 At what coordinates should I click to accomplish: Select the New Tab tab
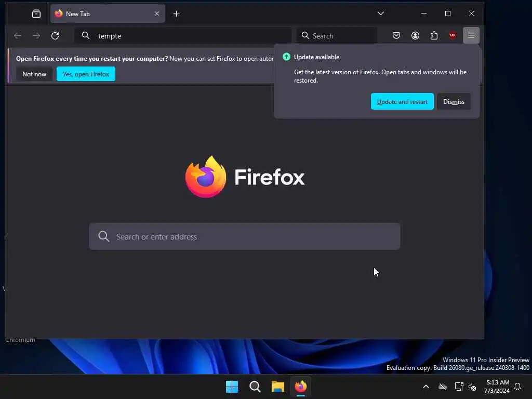click(108, 14)
